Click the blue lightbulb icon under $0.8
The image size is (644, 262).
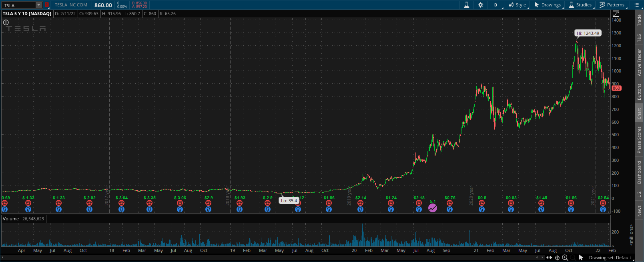(x=481, y=209)
